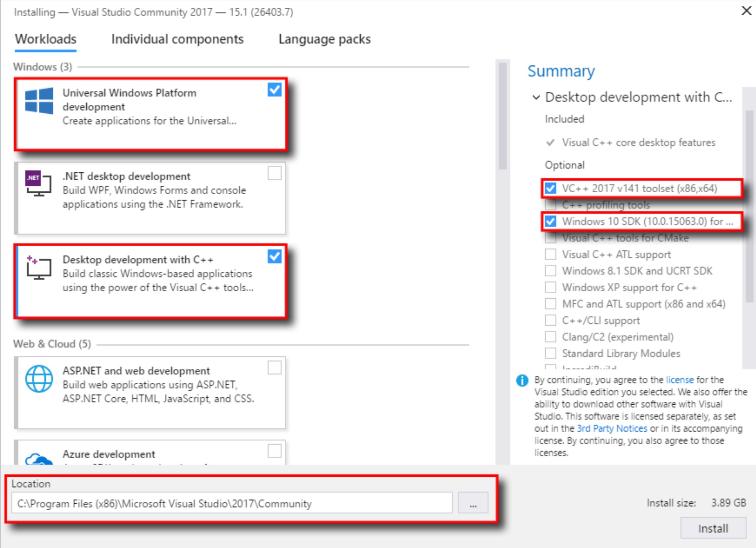
Task: Toggle Windows 10 SDK (10.0.15063.0) checkbox
Action: click(x=551, y=221)
